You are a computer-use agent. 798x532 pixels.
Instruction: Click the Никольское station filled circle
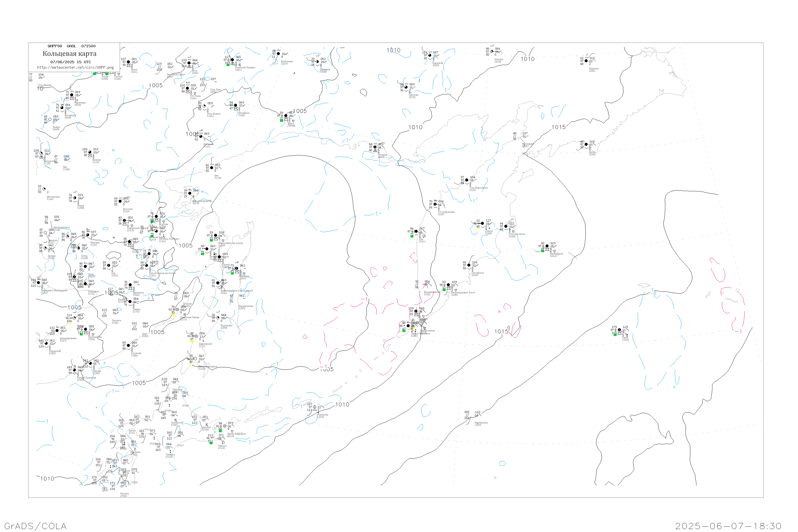pos(547,246)
